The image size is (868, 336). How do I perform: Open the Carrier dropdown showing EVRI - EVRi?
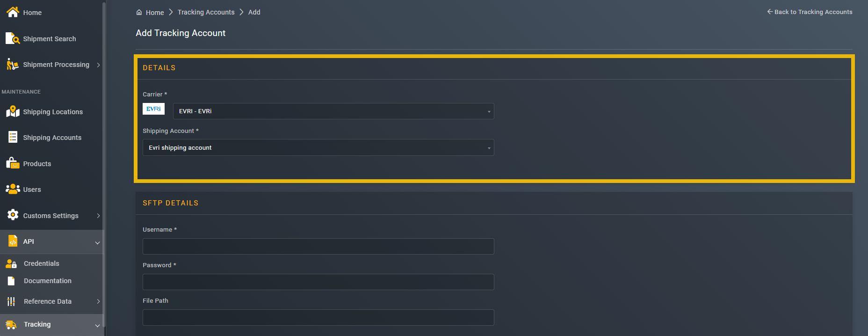[x=333, y=111]
